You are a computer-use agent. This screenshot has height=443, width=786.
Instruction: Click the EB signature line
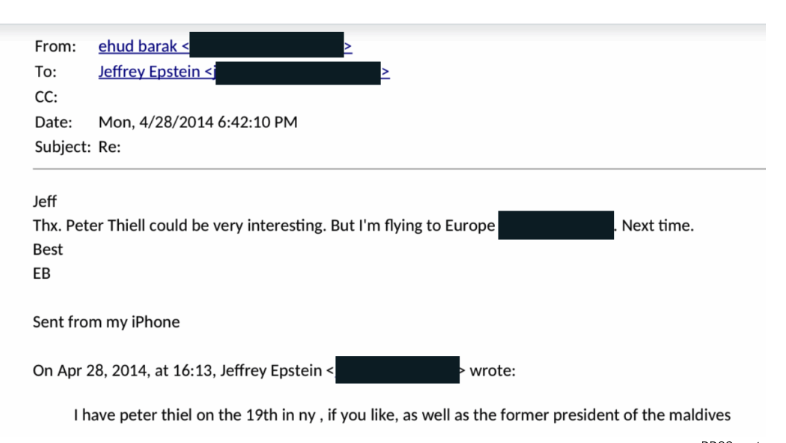coord(42,274)
